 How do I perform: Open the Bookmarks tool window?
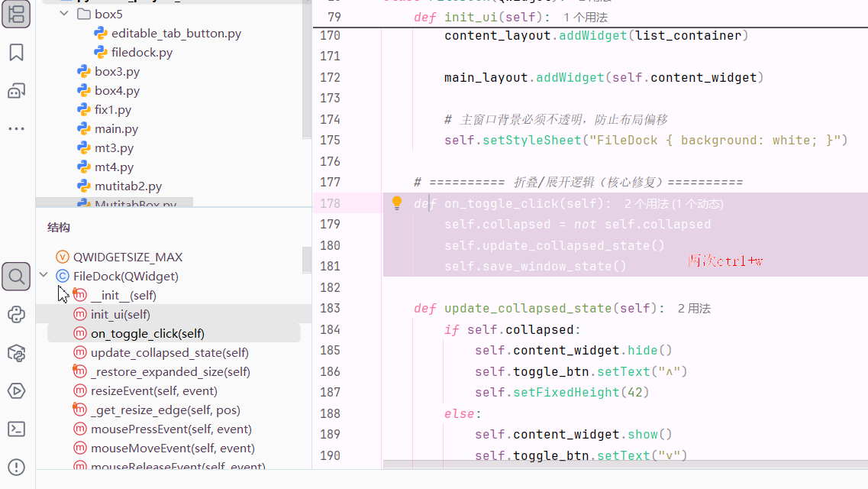16,53
